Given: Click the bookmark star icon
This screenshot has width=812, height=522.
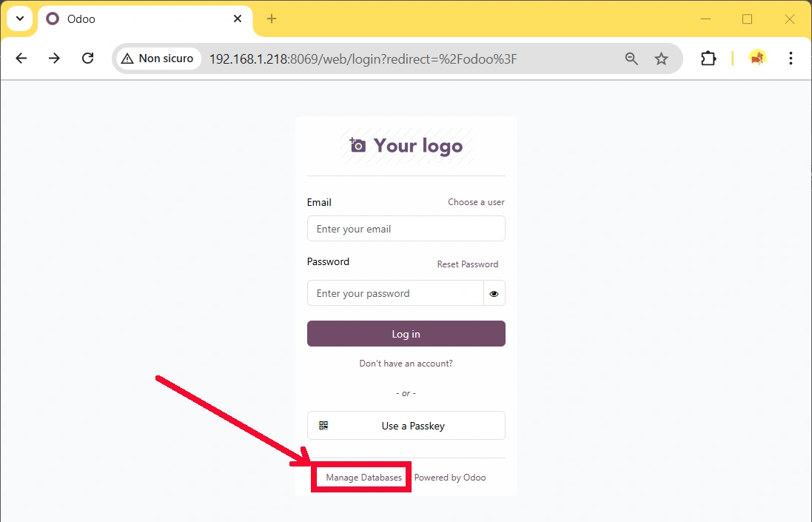Looking at the screenshot, I should click(661, 58).
